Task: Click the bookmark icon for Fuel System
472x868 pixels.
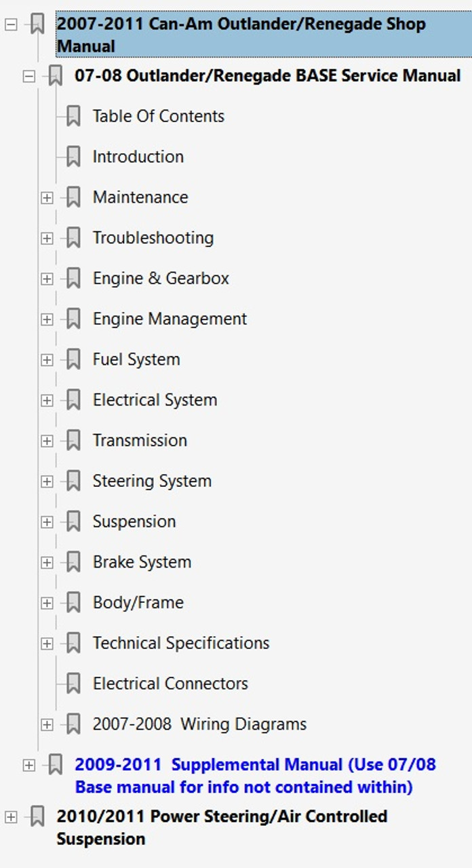Action: tap(73, 359)
